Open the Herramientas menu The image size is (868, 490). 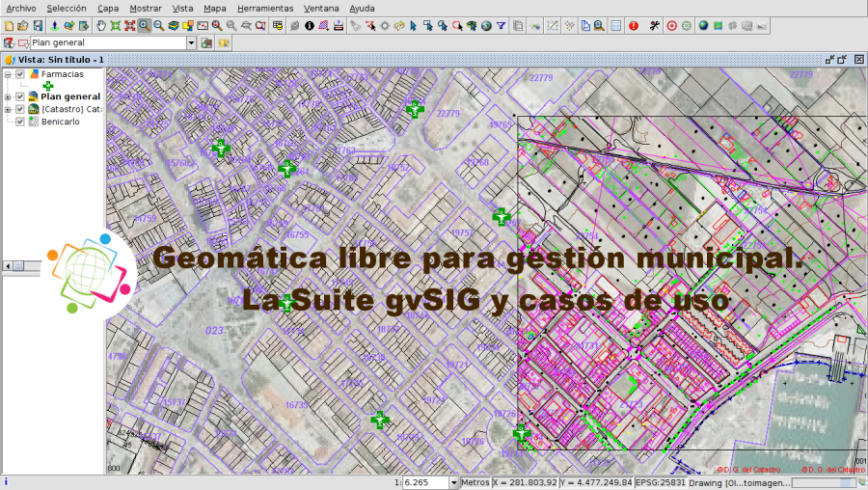[265, 8]
